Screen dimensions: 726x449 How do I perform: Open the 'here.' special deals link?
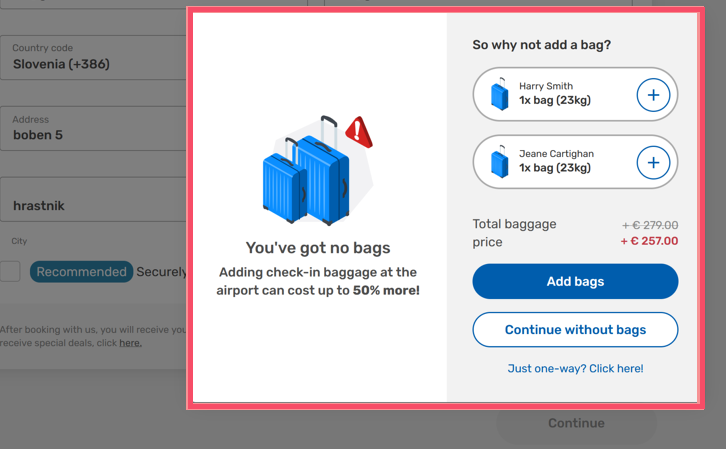tap(130, 343)
